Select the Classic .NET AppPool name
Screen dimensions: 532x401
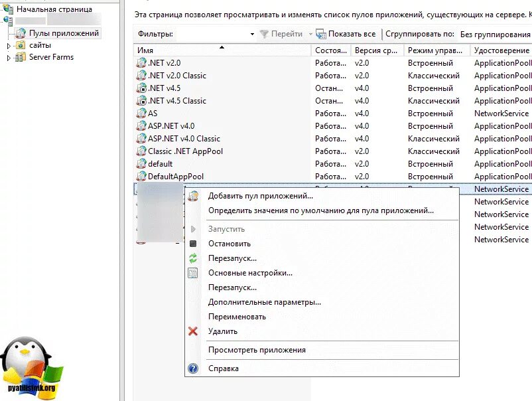click(185, 151)
